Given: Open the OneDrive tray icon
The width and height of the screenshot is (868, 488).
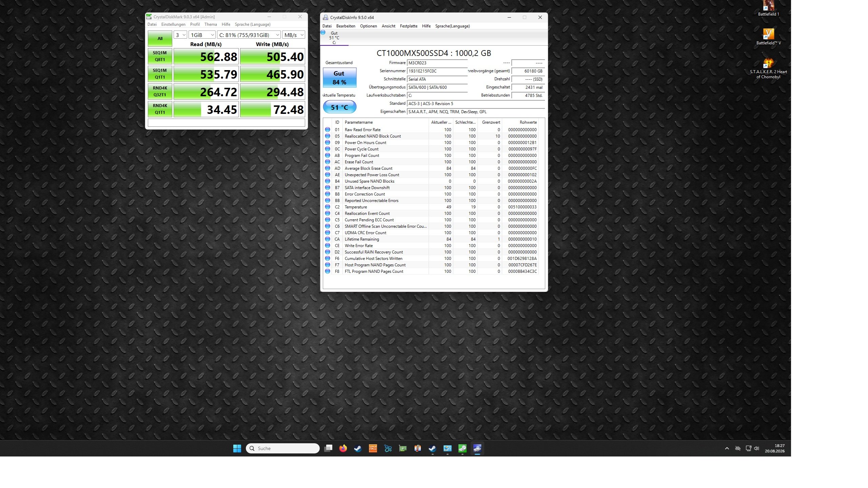Looking at the screenshot, I should [737, 448].
